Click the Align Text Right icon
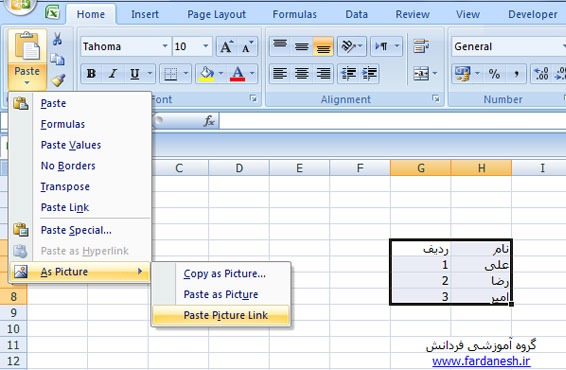566x370 pixels. tap(323, 74)
